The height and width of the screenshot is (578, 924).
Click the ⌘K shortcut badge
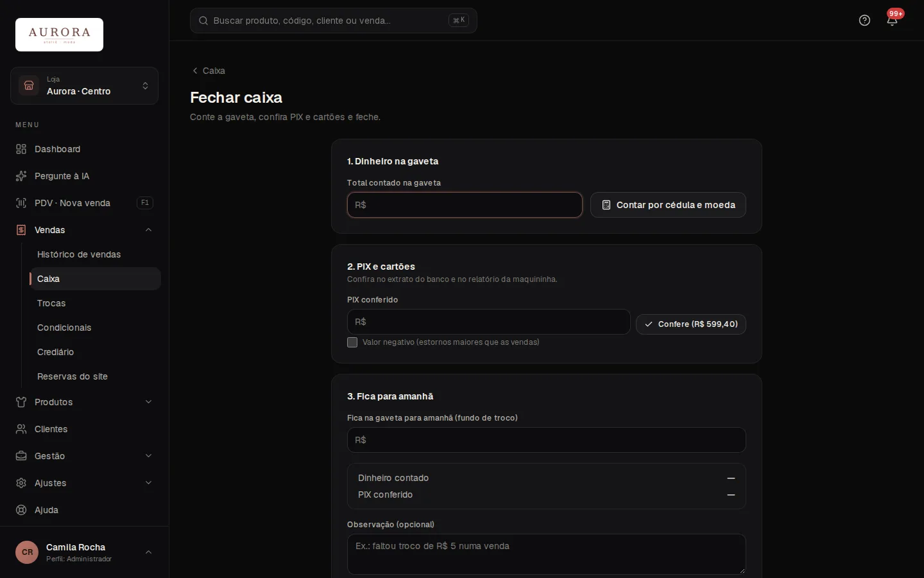pyautogui.click(x=459, y=21)
